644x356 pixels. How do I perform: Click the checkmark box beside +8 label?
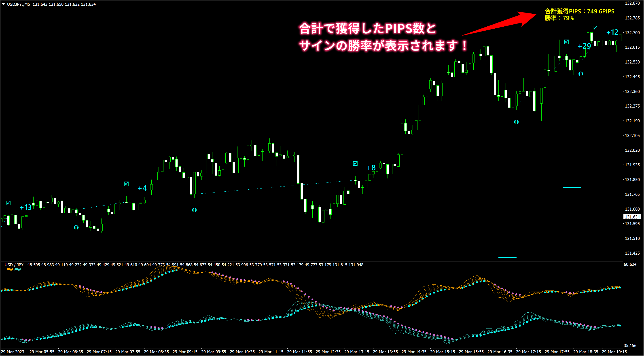(x=355, y=163)
